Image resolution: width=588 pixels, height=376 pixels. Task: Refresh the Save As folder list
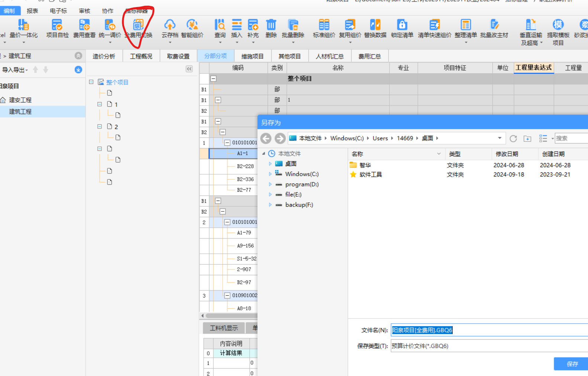[x=513, y=139]
